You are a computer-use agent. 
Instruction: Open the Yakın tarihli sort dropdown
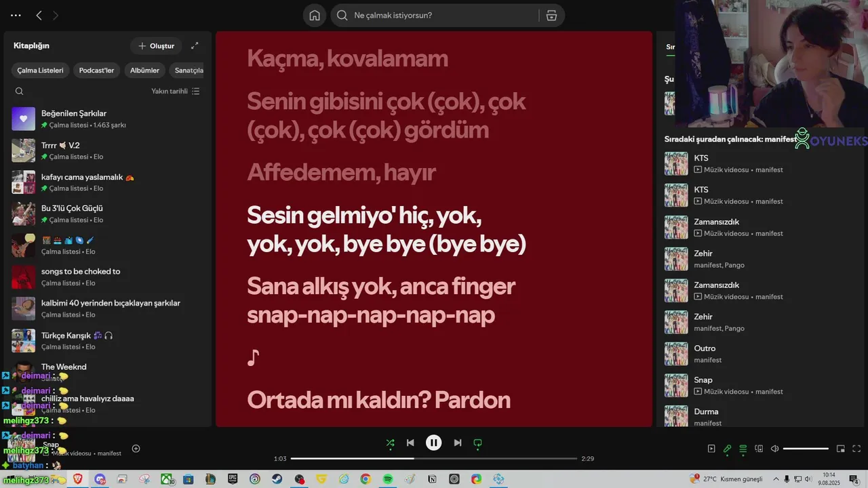click(176, 91)
